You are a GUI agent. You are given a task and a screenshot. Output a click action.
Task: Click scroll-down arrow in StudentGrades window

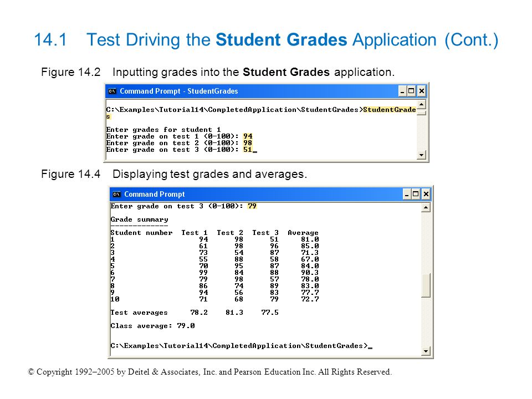pos(421,155)
